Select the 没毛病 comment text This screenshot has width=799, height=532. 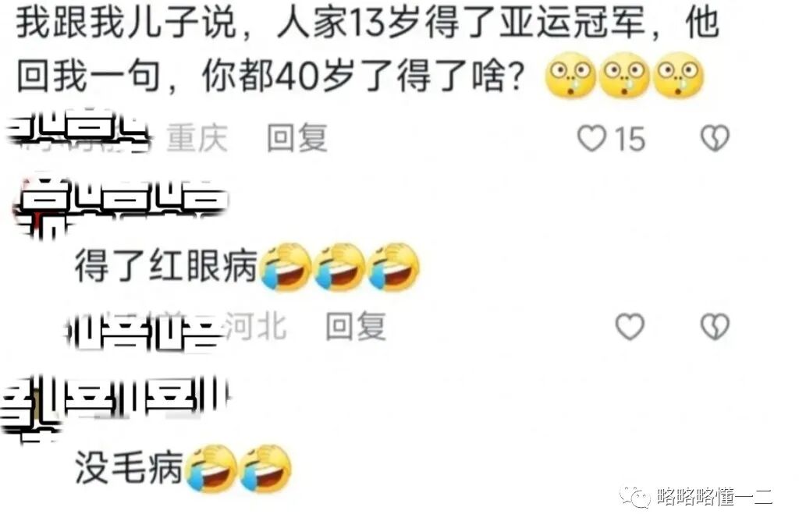coord(129,467)
